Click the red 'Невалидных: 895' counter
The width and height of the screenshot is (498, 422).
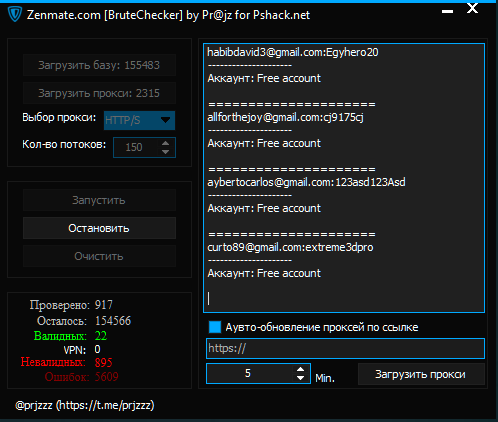67,362
